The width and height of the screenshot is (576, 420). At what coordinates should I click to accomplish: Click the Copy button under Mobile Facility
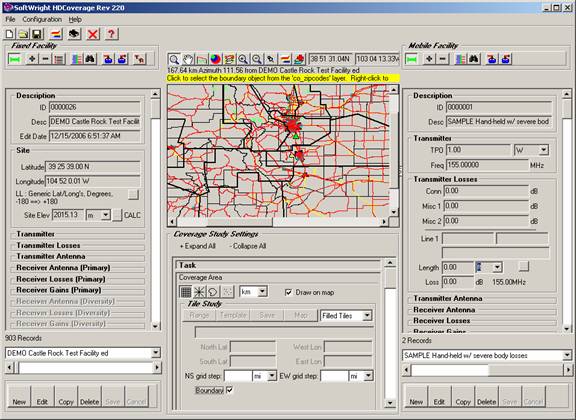click(463, 397)
